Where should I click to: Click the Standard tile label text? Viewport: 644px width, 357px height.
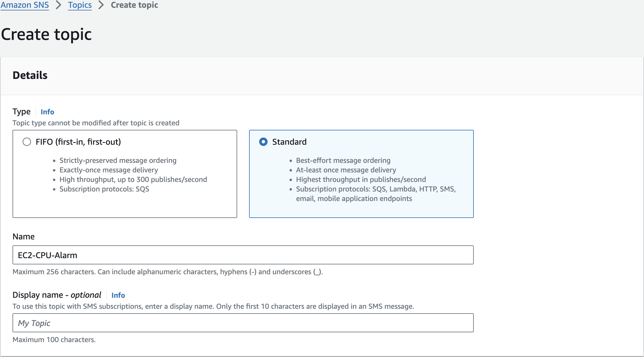(289, 142)
